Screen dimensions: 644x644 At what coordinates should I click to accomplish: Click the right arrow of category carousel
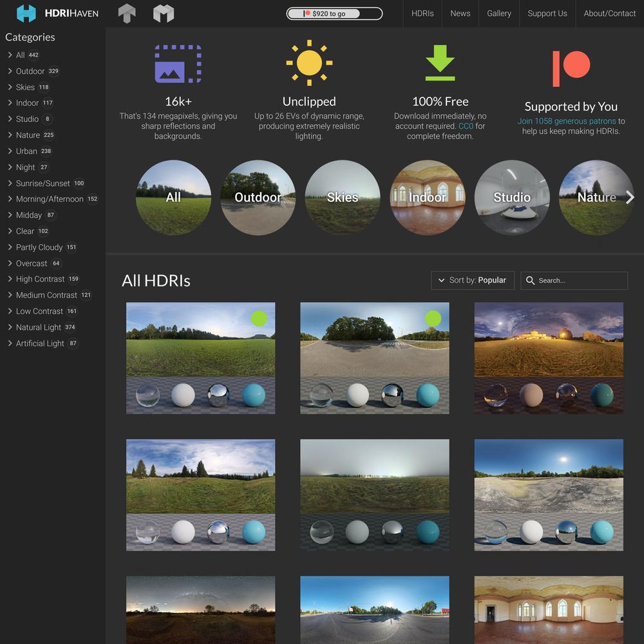[630, 198]
